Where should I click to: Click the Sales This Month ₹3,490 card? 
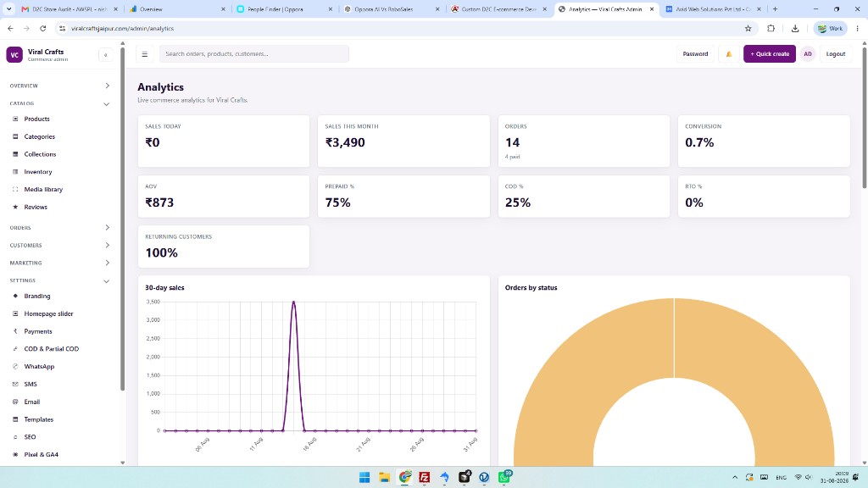point(403,141)
